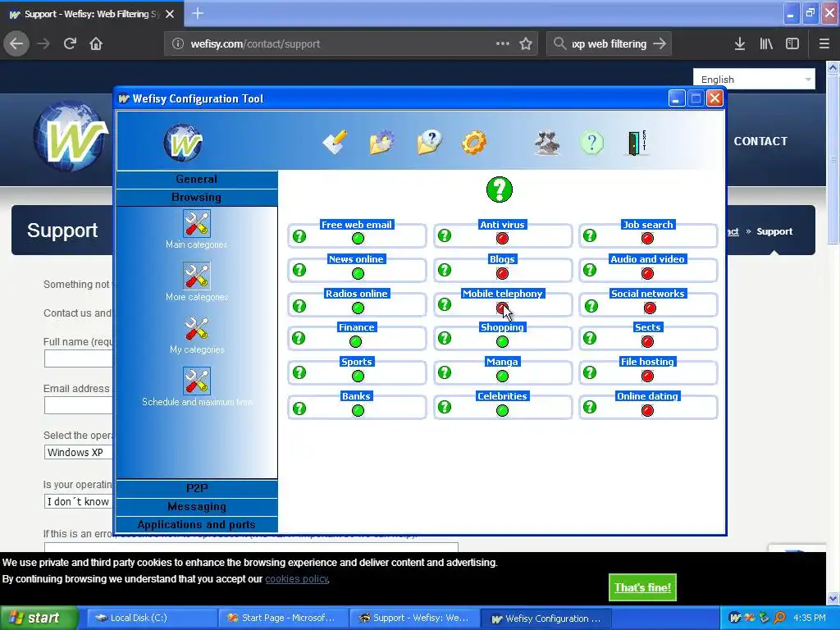The width and height of the screenshot is (840, 630).
Task: Click help icon beside Job search
Action: click(590, 235)
